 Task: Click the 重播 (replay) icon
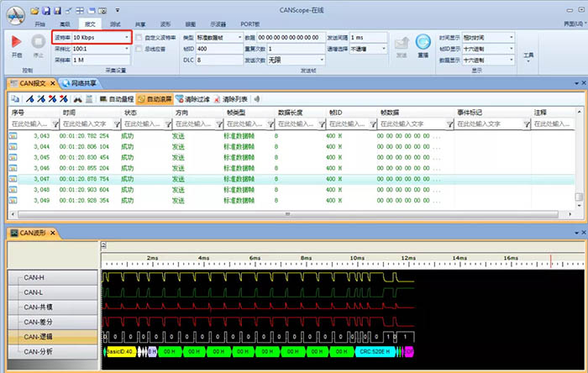click(x=423, y=42)
